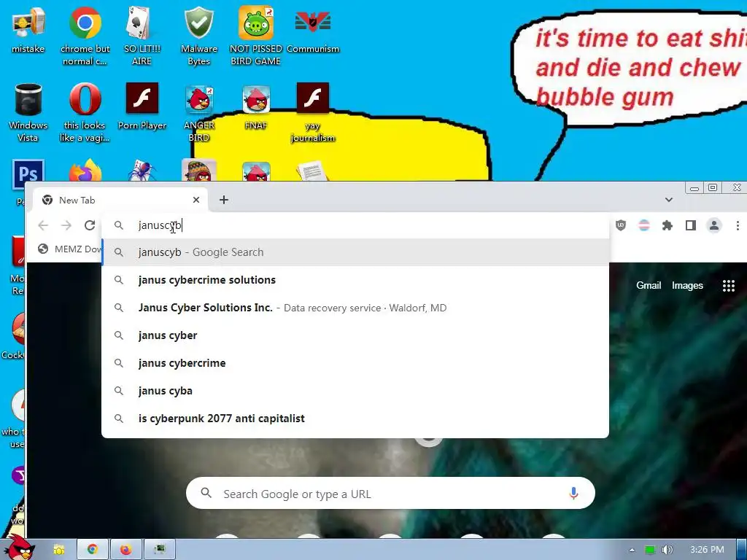Launch Malware Bytes desktop shortcut
747x560 pixels.
coord(198,36)
